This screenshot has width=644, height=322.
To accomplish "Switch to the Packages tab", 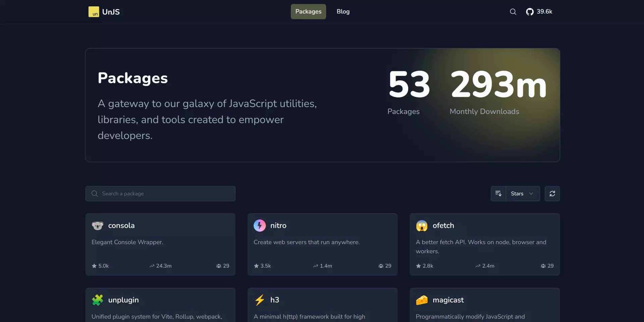I will point(308,11).
